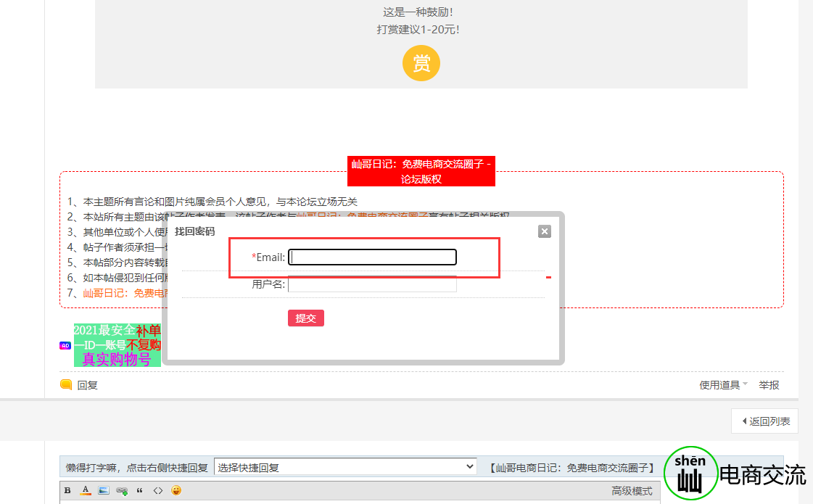Click the yellow 赏 reward button
The width and height of the screenshot is (813, 504).
pyautogui.click(x=421, y=63)
